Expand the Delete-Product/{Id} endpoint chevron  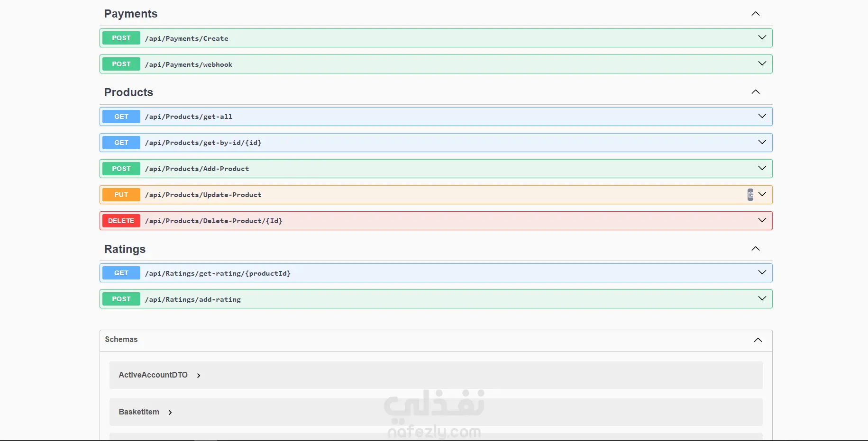point(762,220)
